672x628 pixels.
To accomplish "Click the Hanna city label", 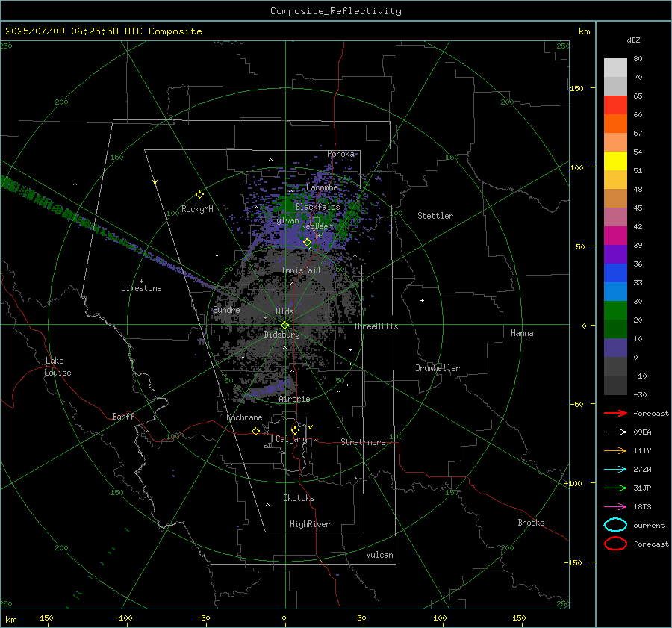I will tap(522, 333).
